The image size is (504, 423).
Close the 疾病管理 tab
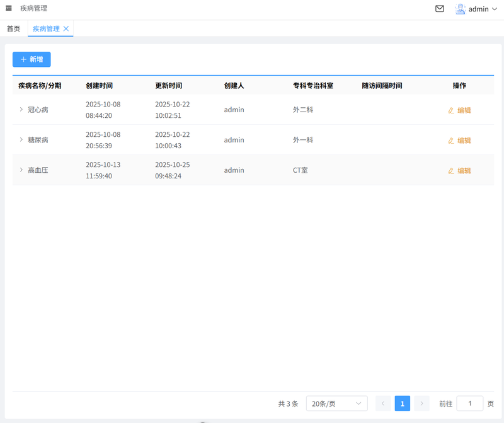click(66, 28)
